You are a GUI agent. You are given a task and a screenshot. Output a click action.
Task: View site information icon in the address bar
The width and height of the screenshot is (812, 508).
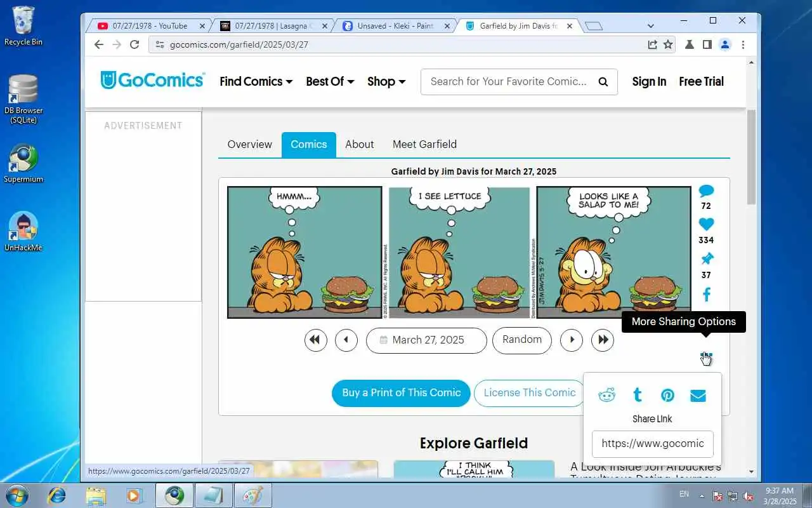(x=159, y=44)
